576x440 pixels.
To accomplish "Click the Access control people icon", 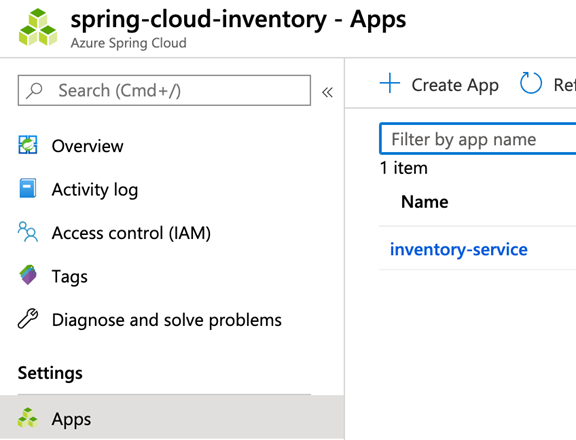I will 28,231.
